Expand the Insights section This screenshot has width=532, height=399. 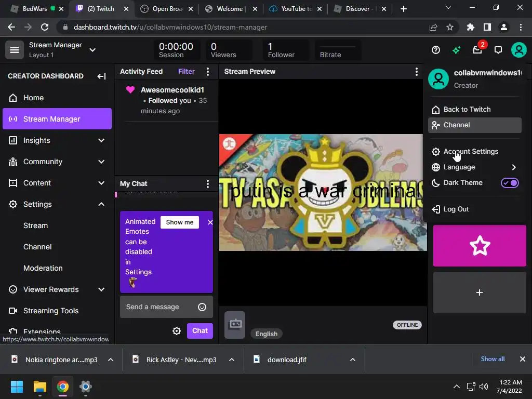(x=101, y=140)
